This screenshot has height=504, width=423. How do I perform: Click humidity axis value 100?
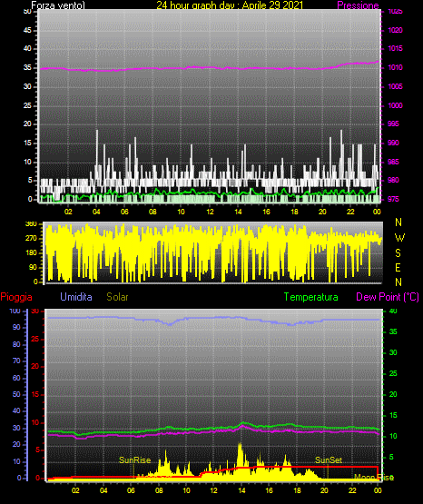[15, 311]
